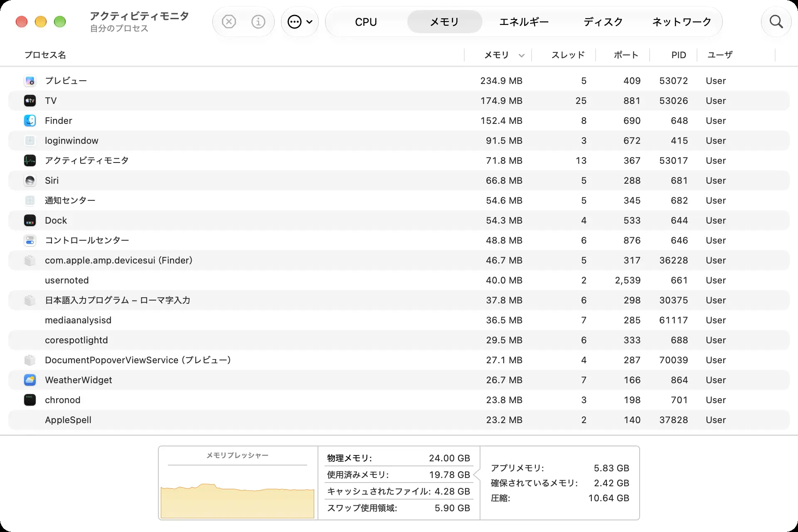
Task: Open the ネットワーク tab
Action: [x=682, y=22]
